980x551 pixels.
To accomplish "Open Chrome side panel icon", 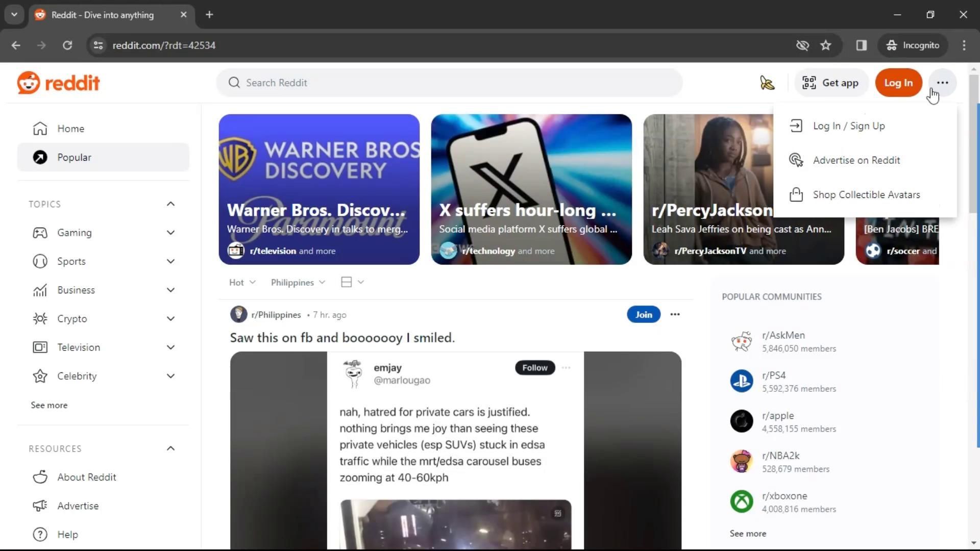I will (x=862, y=45).
